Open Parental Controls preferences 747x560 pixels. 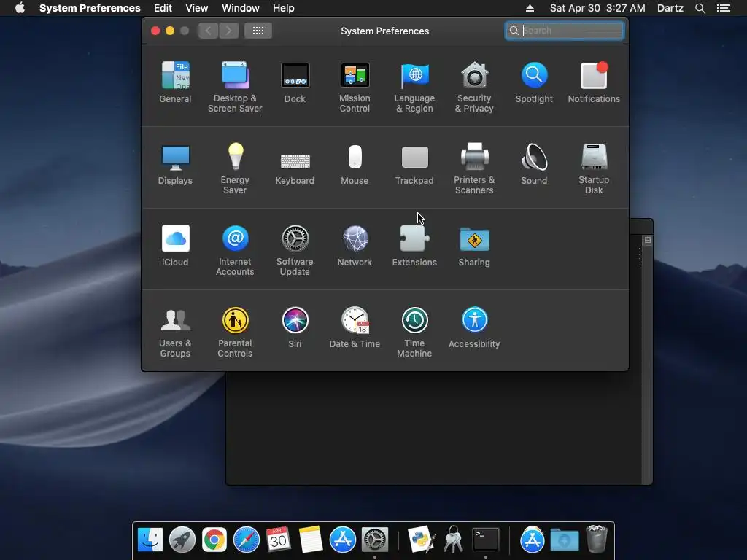235,332
